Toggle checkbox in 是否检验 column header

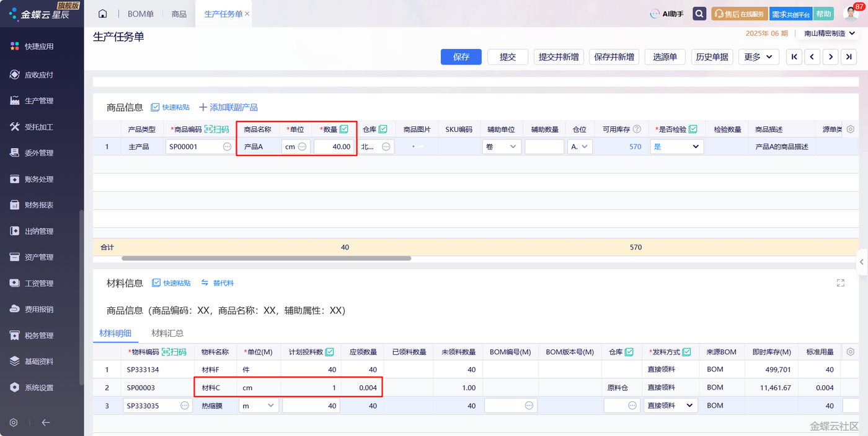pos(693,129)
